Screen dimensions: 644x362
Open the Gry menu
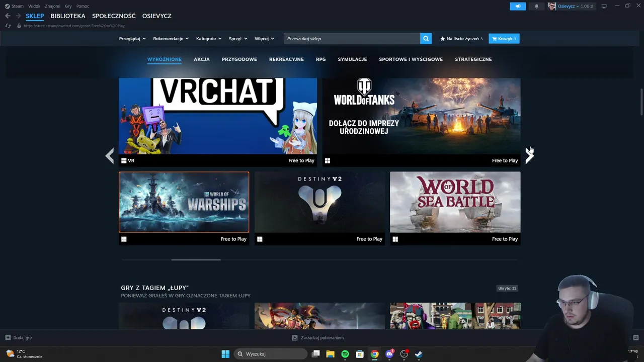(68, 7)
